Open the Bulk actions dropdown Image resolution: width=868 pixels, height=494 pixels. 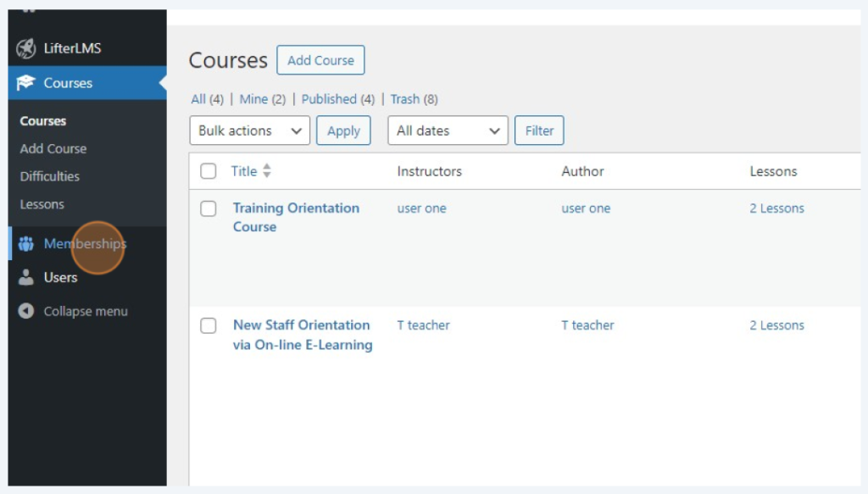(x=249, y=130)
